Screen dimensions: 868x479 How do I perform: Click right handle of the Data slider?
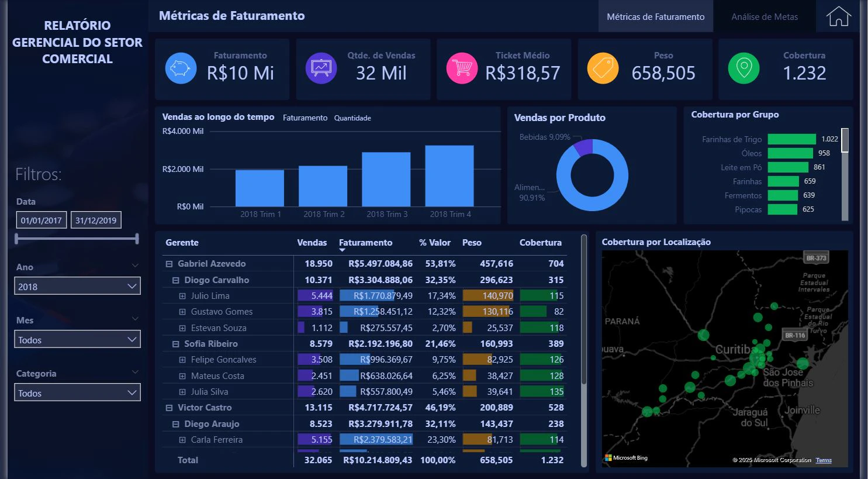tap(137, 239)
